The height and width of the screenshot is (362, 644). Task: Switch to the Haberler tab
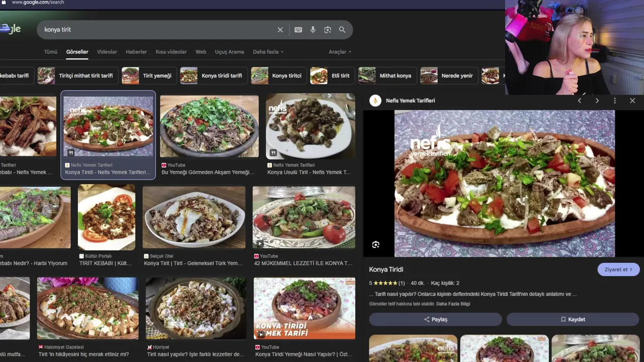tap(136, 52)
